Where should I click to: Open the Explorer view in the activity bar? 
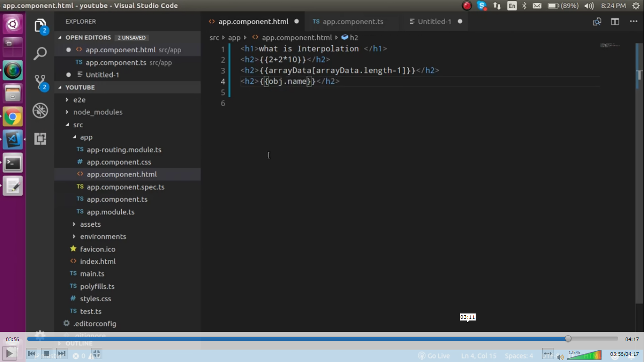click(x=41, y=26)
